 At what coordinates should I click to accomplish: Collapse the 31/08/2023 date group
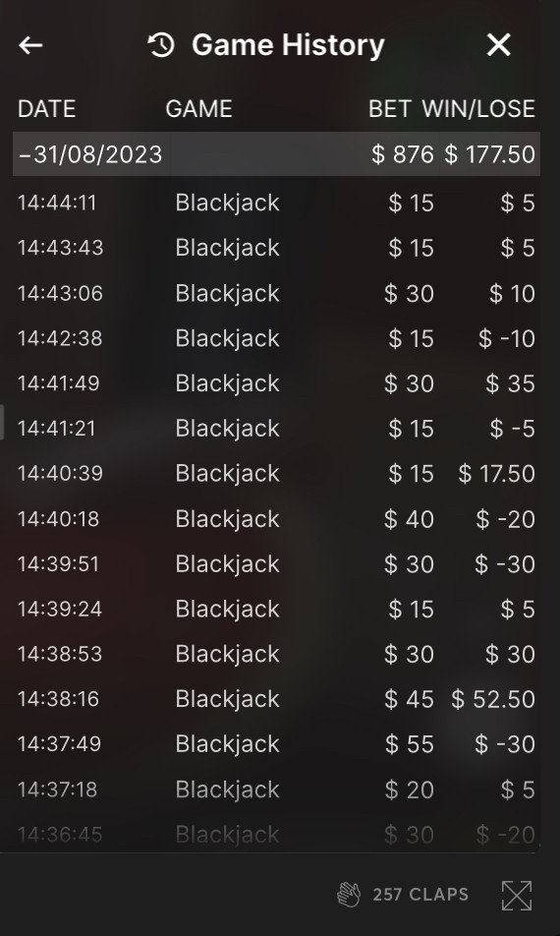point(276,154)
